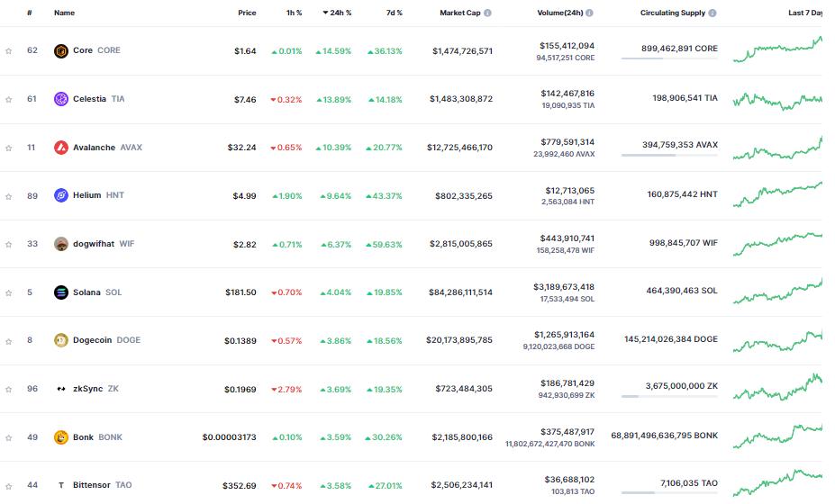Click Helium market cap $802,335,265
The image size is (835, 504).
464,196
